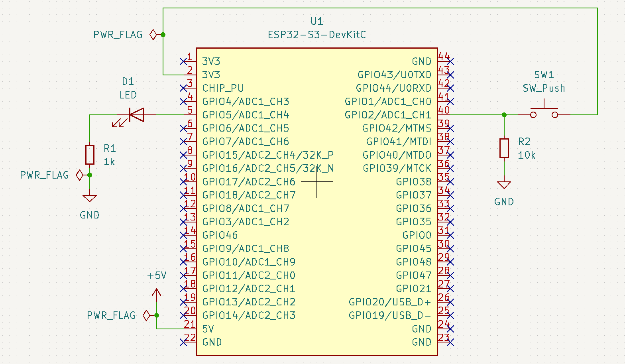Image resolution: width=625 pixels, height=364 pixels.
Task: Click pin number 5 on U1
Action: (190, 110)
